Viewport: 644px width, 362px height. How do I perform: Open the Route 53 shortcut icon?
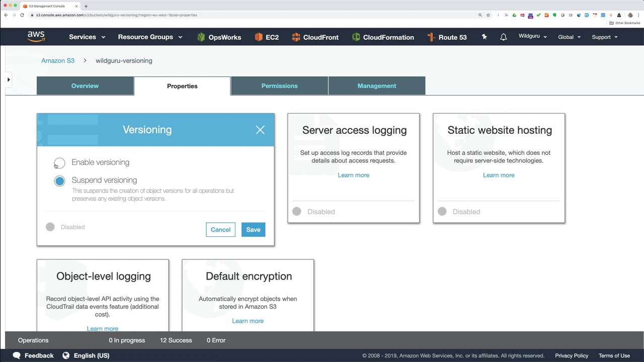pos(431,37)
